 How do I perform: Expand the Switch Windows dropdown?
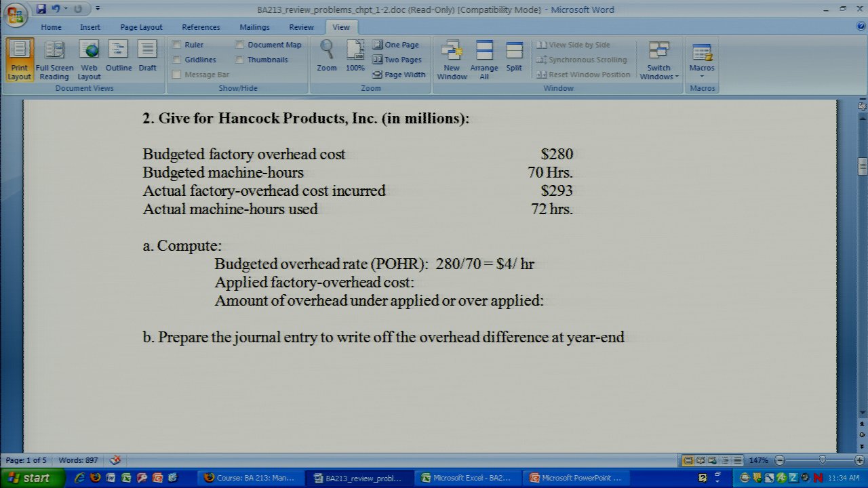(x=658, y=61)
